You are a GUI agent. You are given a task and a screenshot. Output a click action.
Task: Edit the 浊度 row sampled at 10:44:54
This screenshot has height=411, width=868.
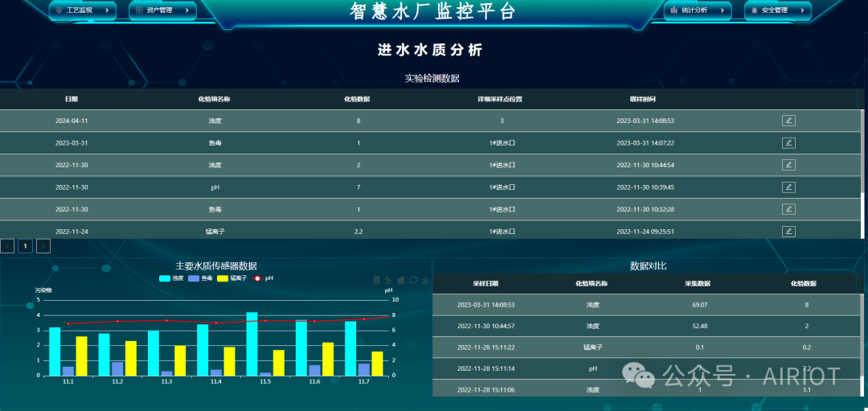point(789,165)
